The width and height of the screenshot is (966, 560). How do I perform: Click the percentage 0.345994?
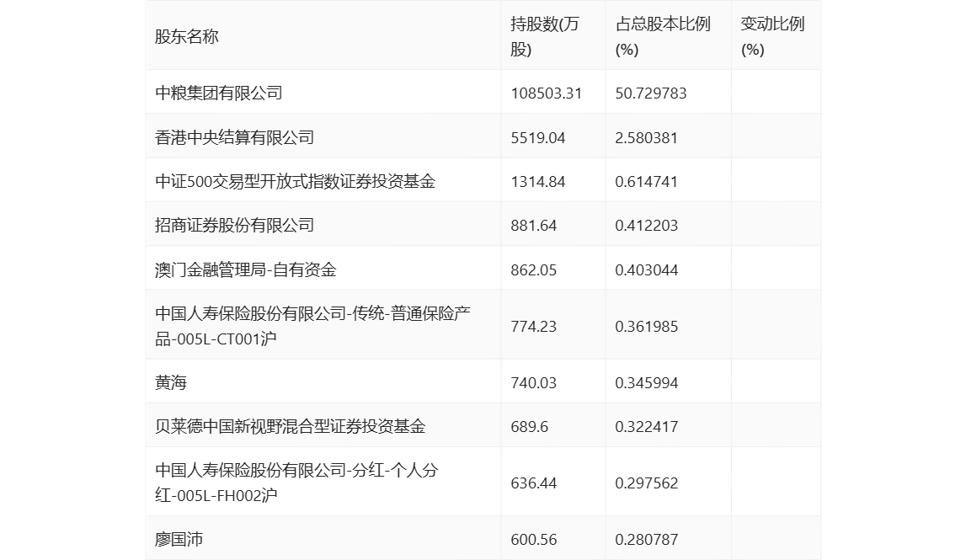pyautogui.click(x=646, y=382)
